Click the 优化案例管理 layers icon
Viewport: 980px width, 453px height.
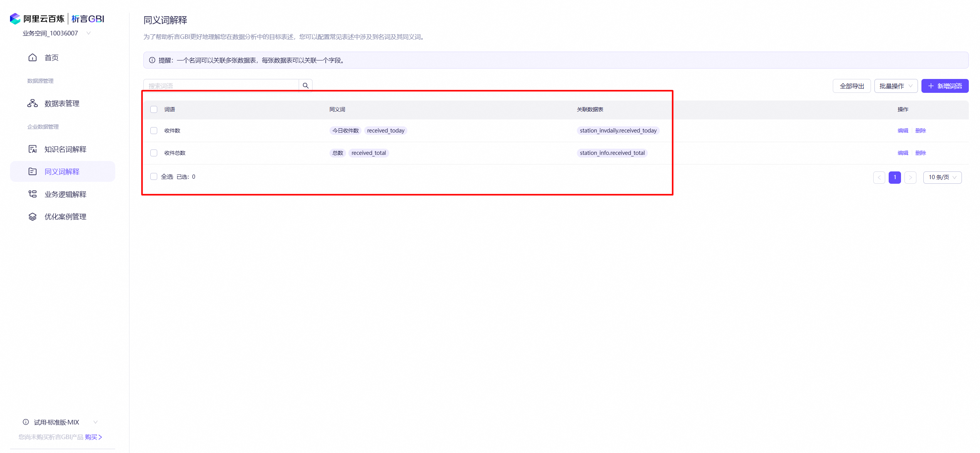32,216
